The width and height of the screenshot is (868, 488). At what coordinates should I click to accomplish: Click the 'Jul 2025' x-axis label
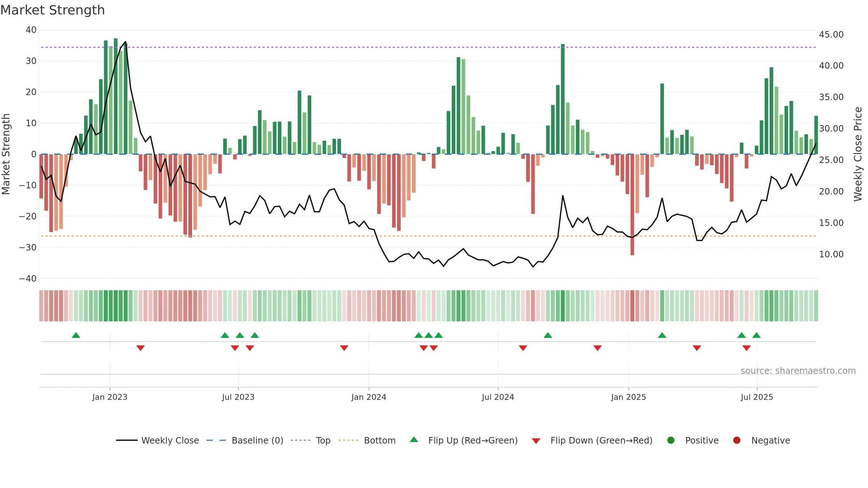pyautogui.click(x=757, y=397)
